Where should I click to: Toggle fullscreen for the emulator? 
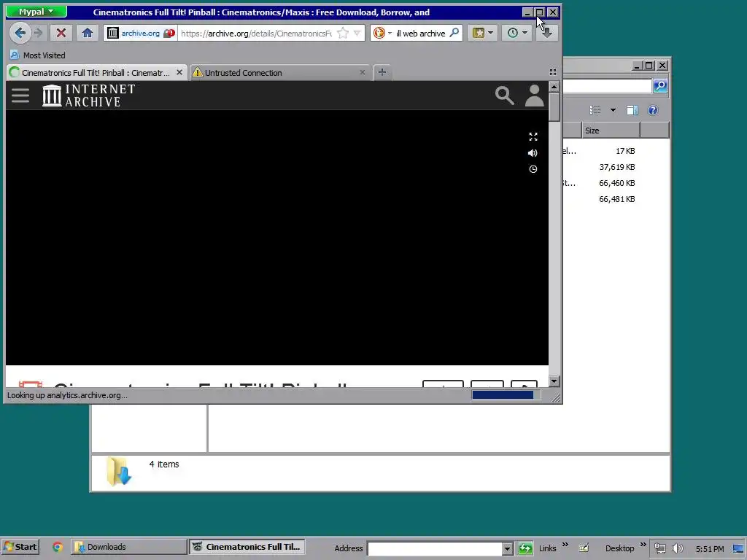[x=533, y=136]
